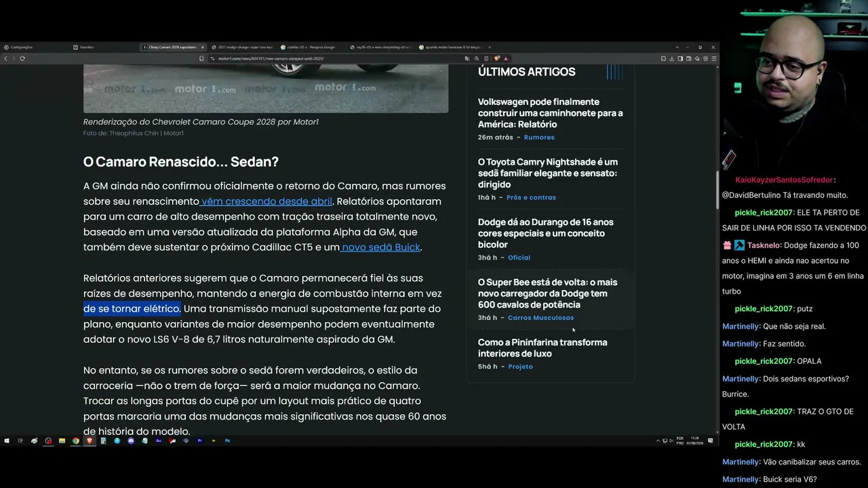Viewport: 868px width, 488px height.
Task: Go back using the browser back arrow
Action: [x=6, y=58]
